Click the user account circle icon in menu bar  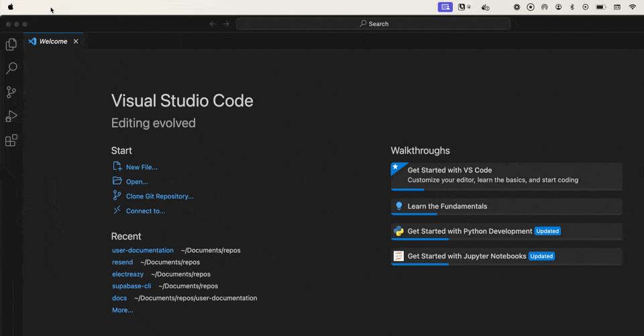(x=558, y=7)
